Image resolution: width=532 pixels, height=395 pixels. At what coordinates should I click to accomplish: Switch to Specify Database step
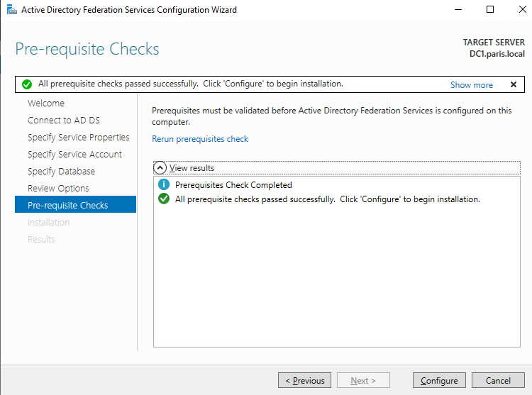pos(61,171)
